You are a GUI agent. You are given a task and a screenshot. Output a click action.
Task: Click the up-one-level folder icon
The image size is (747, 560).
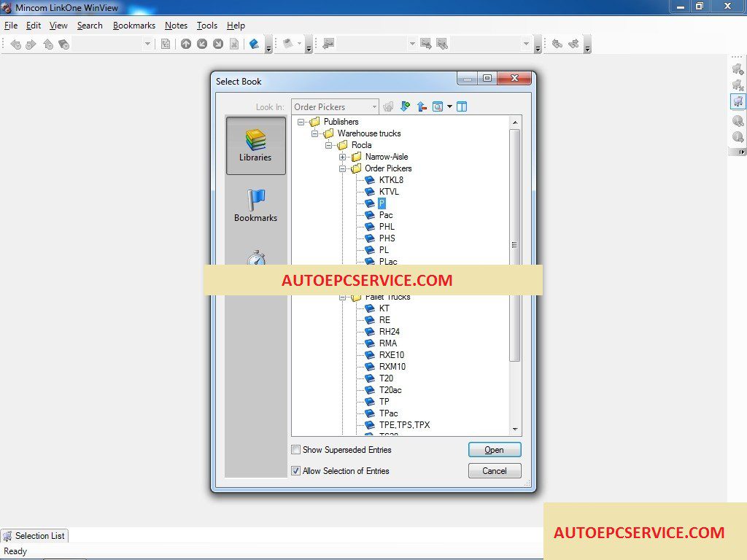[x=421, y=106]
